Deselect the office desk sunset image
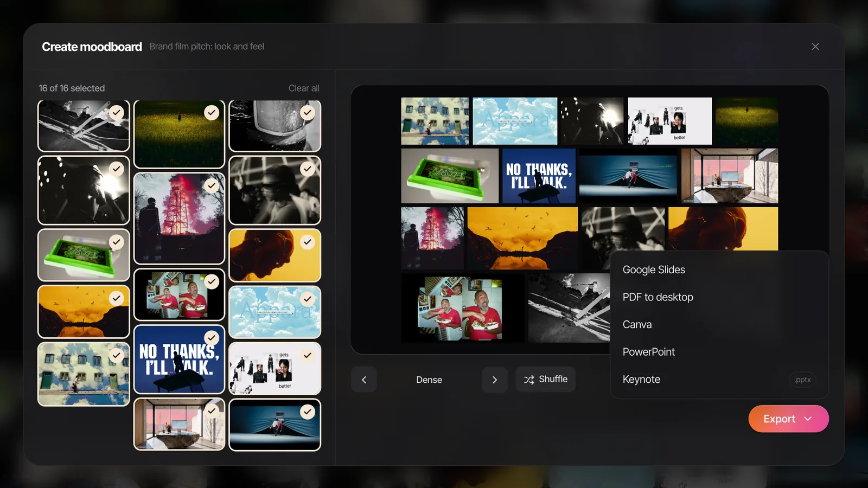 click(x=212, y=411)
